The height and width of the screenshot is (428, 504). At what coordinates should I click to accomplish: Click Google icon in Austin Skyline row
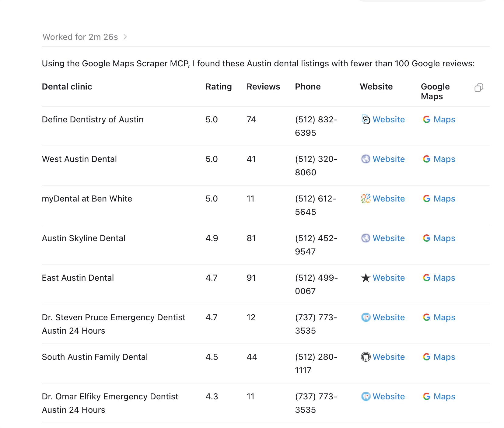427,238
